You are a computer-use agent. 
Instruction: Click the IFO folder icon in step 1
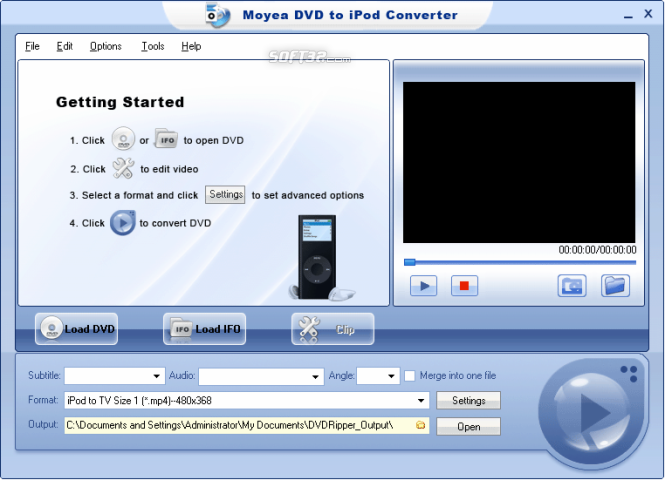point(166,139)
